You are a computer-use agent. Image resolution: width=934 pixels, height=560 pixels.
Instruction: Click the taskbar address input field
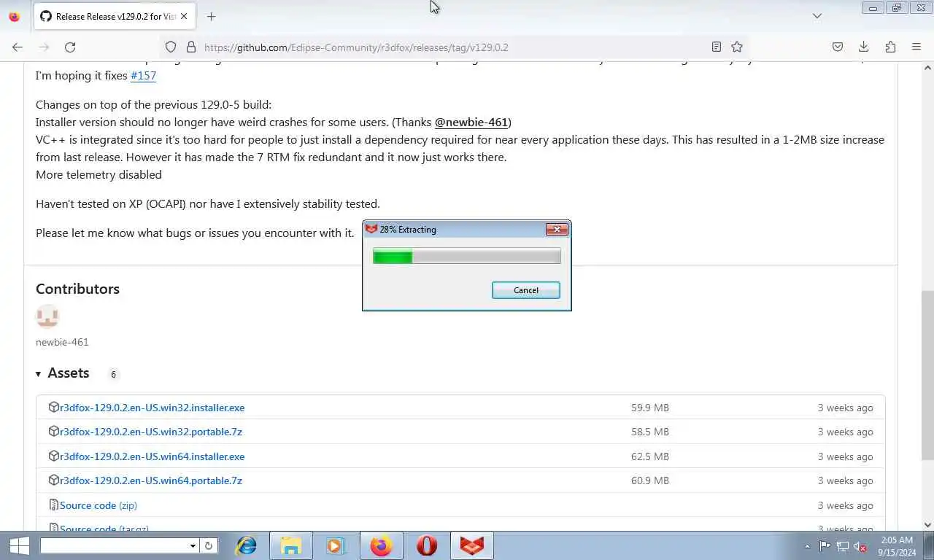(114, 545)
